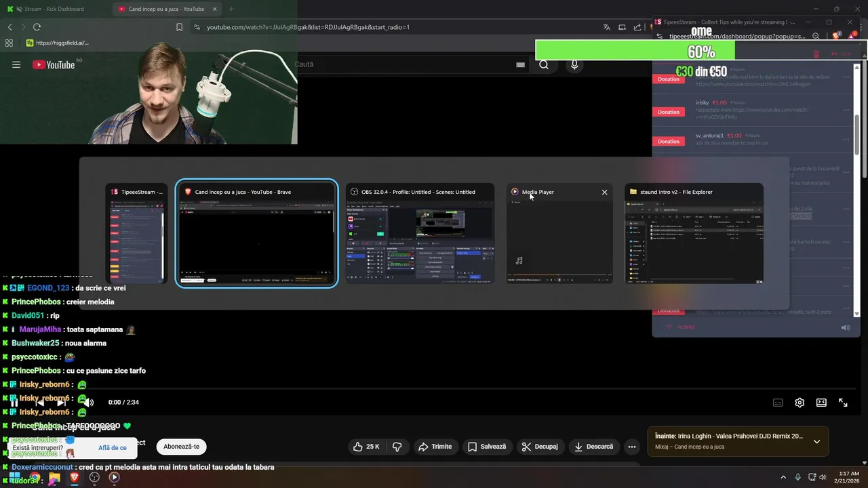
Task: Click the 60% donation goal progress bar
Action: pyautogui.click(x=701, y=51)
